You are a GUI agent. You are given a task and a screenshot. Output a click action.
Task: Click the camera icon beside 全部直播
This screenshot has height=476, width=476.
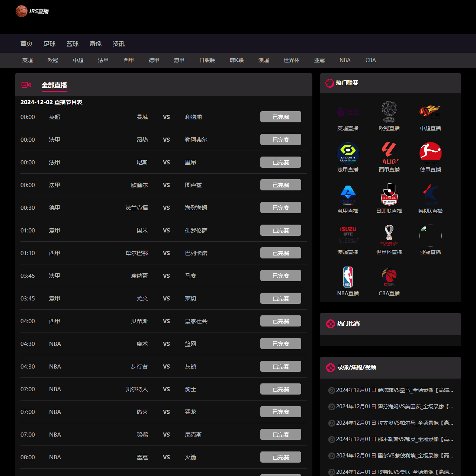[x=26, y=85]
